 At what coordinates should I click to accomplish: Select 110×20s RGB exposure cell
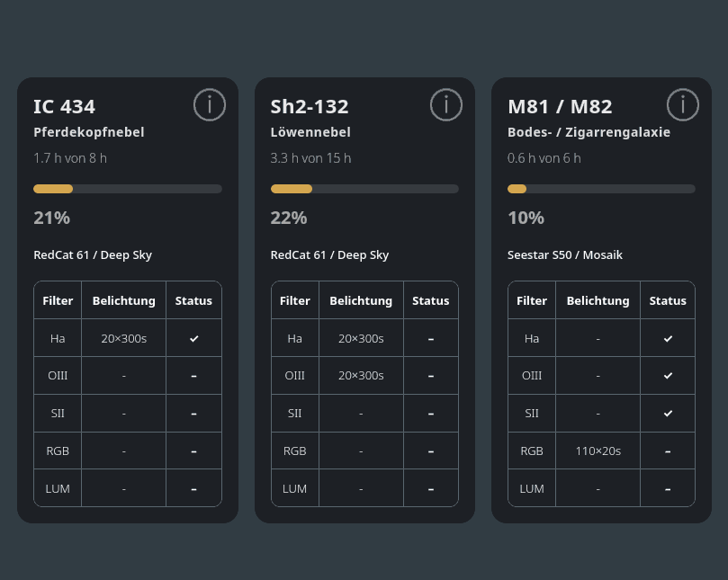pos(598,451)
